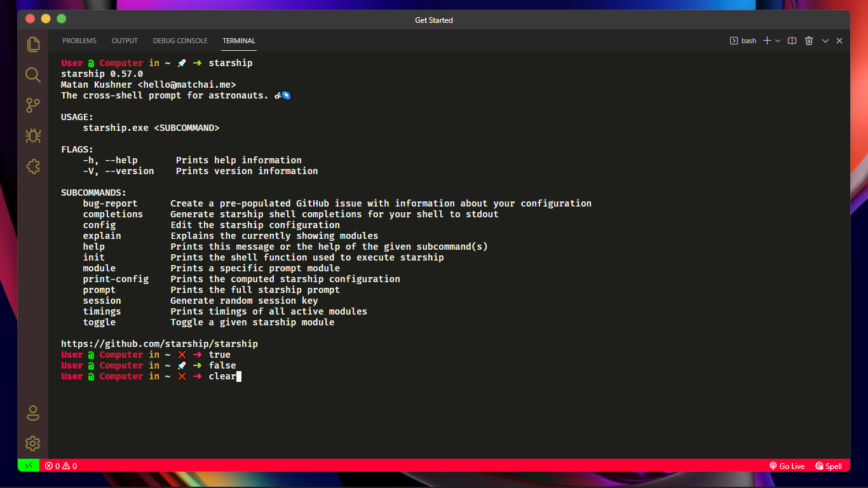Screen dimensions: 868x488
Task: Click the 'toggle' subcommand text
Action: pos(99,322)
